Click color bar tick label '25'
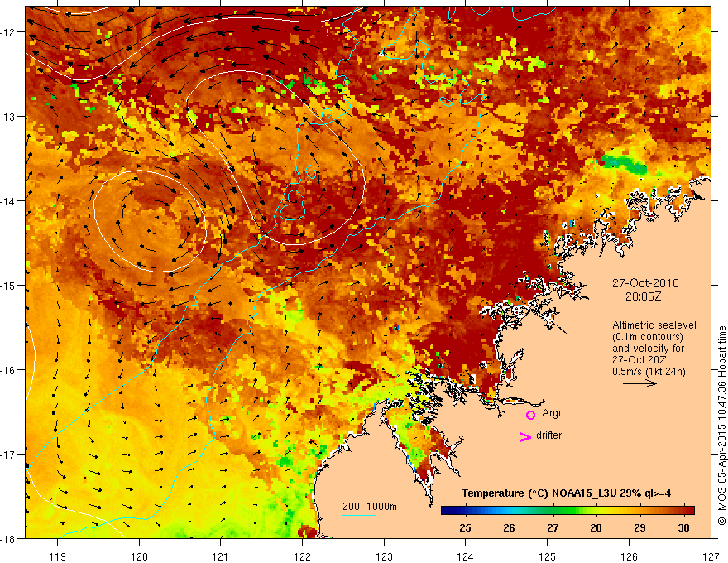Screen dimensions: 728x563 tap(465, 527)
